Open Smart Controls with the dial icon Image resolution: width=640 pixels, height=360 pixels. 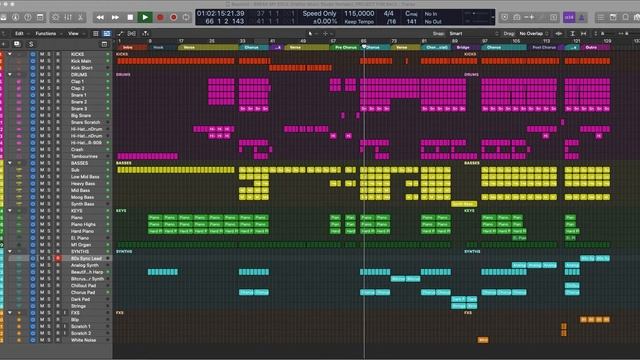pos(56,18)
